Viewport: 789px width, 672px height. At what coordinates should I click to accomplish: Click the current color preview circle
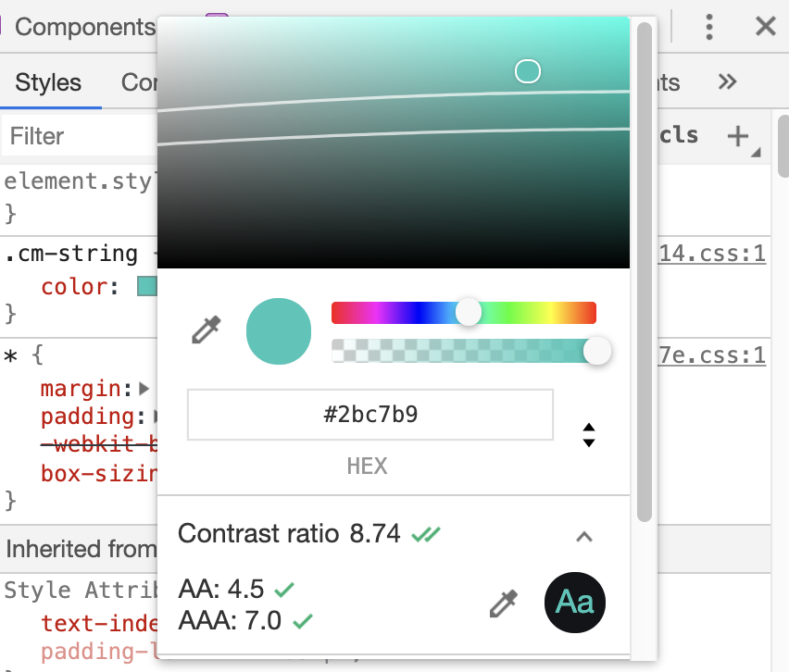(278, 330)
